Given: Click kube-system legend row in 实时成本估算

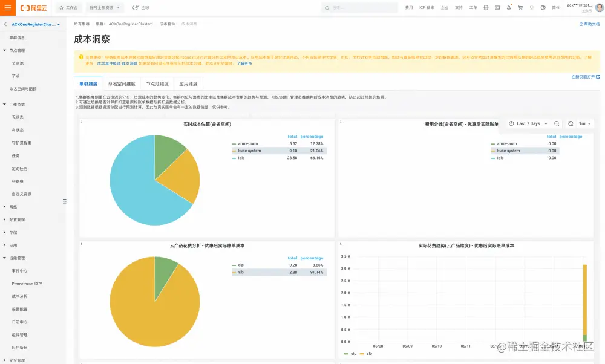Looking at the screenshot, I should (x=279, y=151).
